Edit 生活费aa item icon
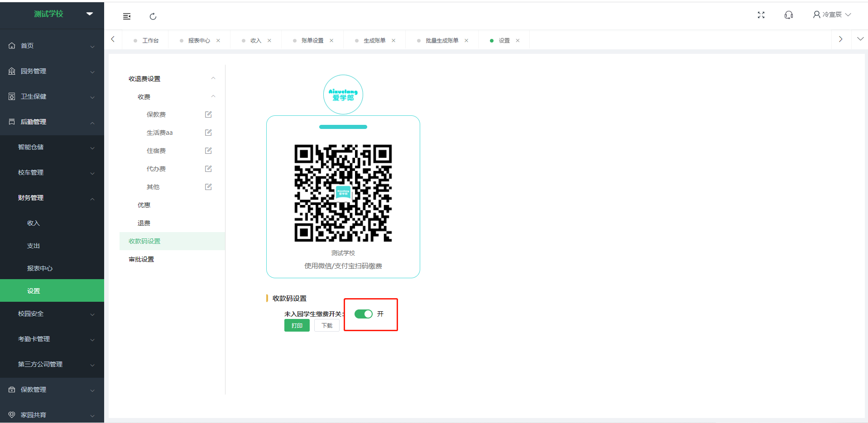The image size is (868, 423). tap(208, 133)
